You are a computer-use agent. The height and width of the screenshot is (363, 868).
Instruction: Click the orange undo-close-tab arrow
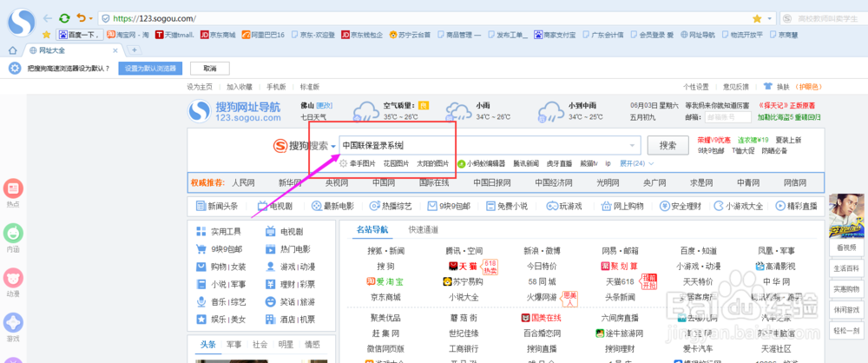pos(81,17)
